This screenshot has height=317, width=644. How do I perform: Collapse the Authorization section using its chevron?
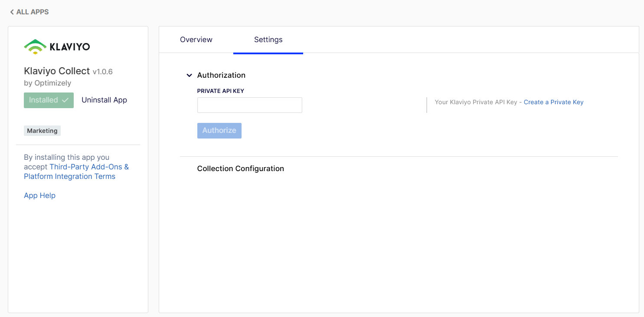coord(189,75)
